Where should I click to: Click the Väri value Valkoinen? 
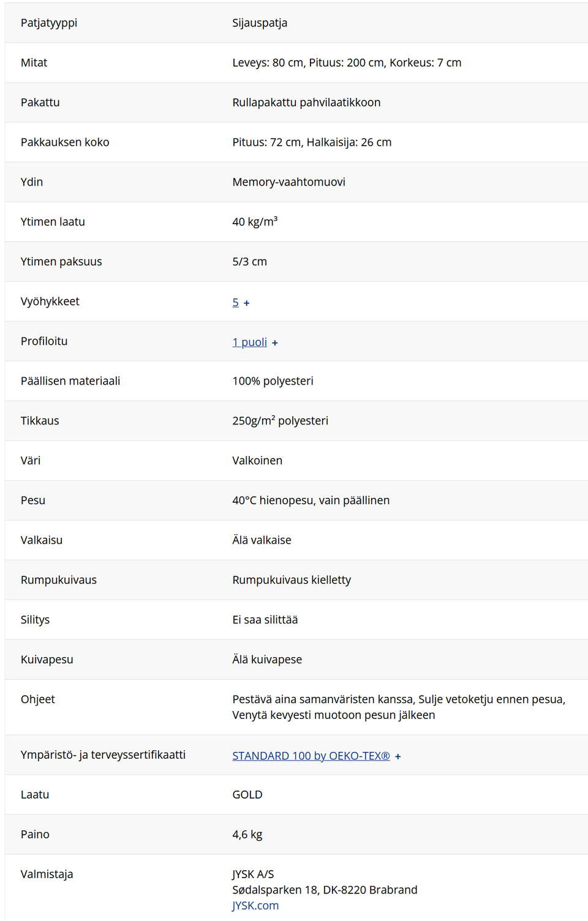257,461
